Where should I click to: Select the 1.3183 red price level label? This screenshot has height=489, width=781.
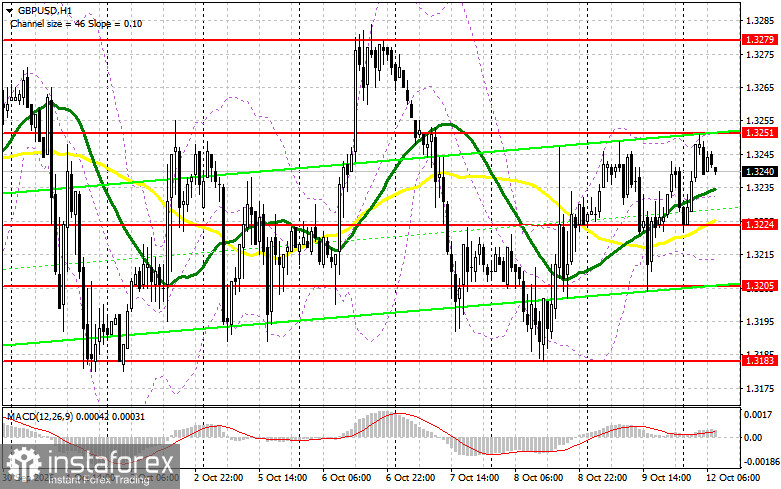pyautogui.click(x=760, y=361)
